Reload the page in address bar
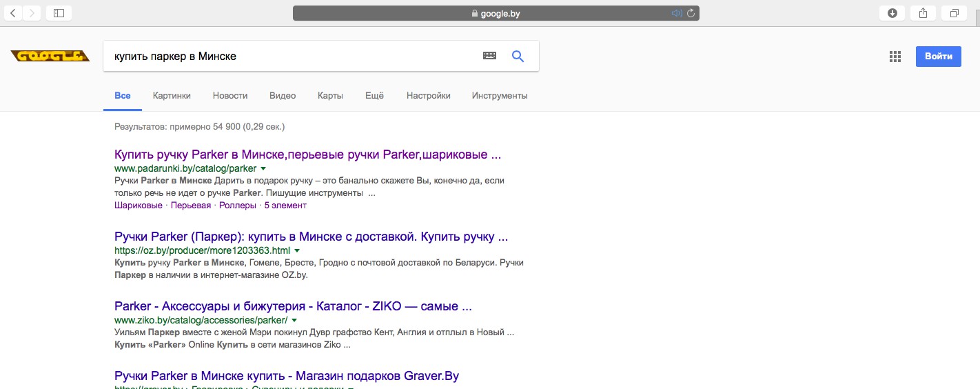Screen dimensions: 980x389 pos(690,13)
